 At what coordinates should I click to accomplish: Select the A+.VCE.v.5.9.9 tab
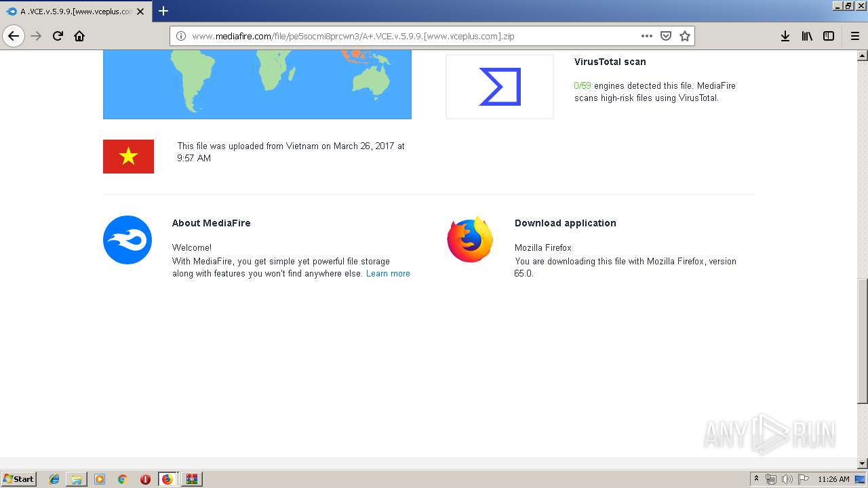pos(76,12)
